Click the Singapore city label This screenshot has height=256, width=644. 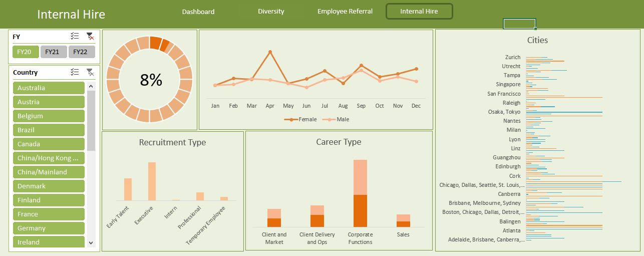coord(508,84)
